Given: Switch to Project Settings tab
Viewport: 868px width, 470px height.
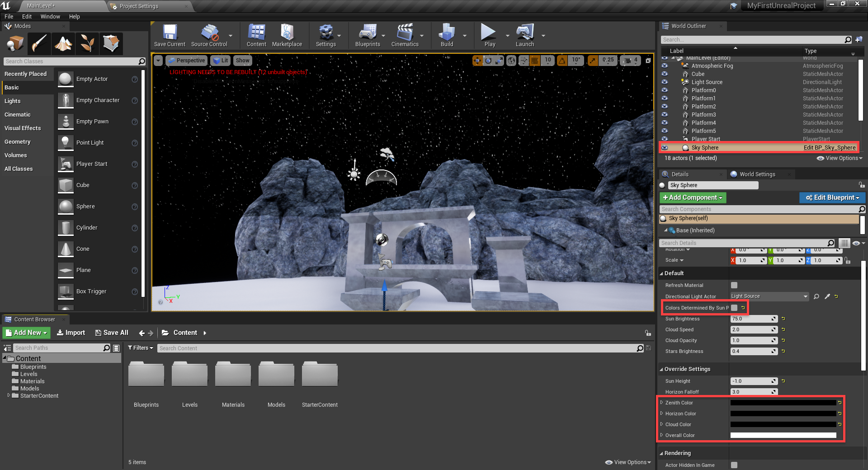Looking at the screenshot, I should click(x=139, y=6).
